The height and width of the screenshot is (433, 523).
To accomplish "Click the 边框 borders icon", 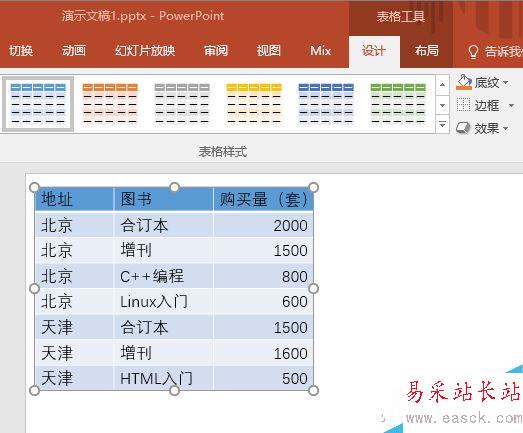I will tap(463, 105).
